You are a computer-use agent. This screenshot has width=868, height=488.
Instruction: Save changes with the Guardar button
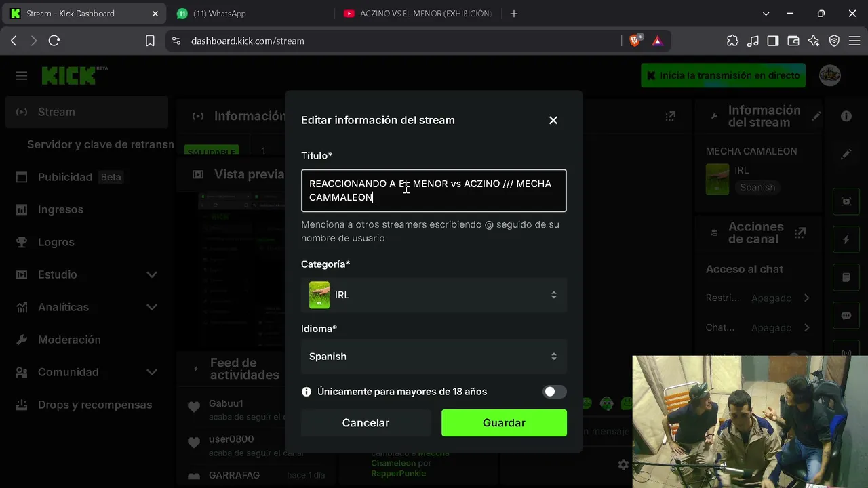click(x=504, y=423)
